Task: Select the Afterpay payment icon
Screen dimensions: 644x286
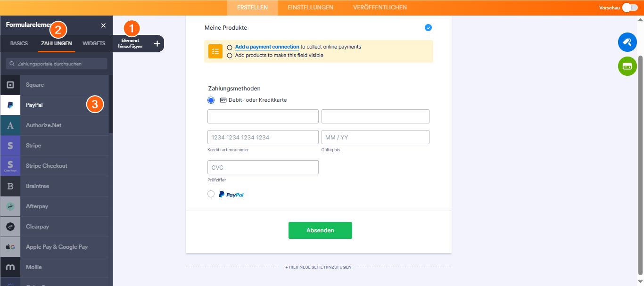Action: (x=10, y=206)
